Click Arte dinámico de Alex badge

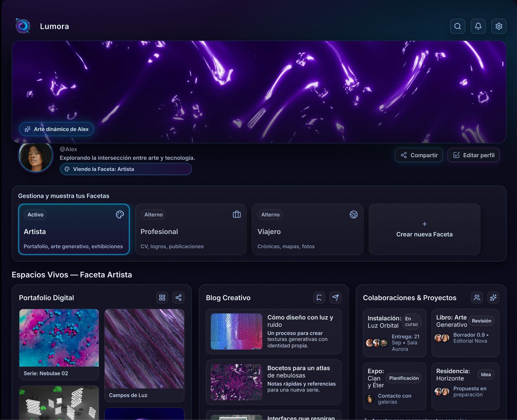coord(57,129)
